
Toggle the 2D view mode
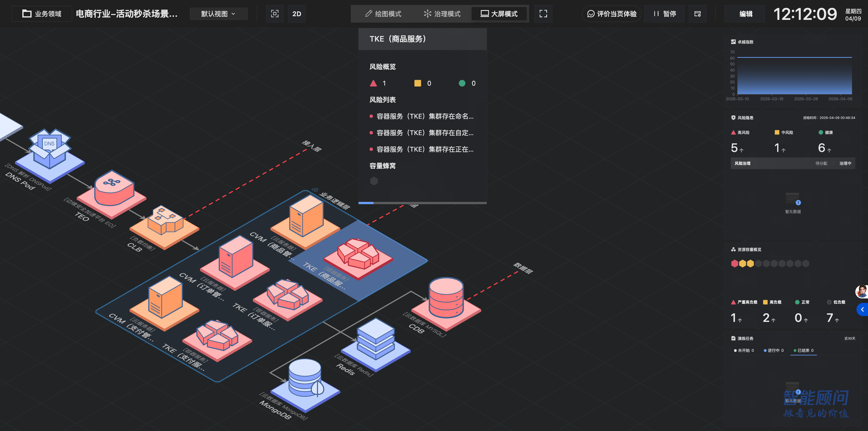click(x=297, y=14)
